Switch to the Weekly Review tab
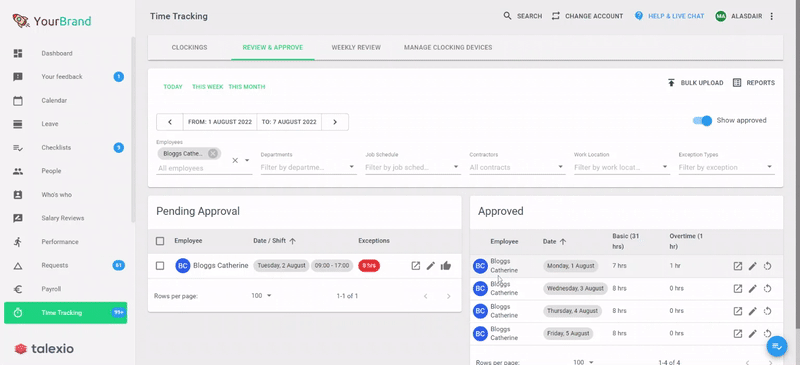 click(x=356, y=47)
